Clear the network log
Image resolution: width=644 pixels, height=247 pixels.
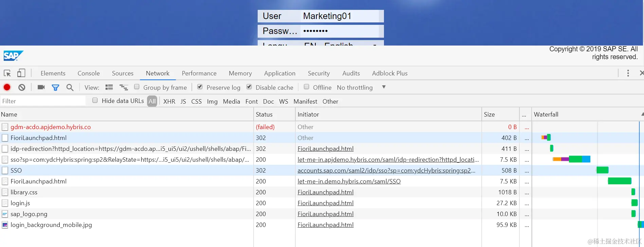point(22,87)
